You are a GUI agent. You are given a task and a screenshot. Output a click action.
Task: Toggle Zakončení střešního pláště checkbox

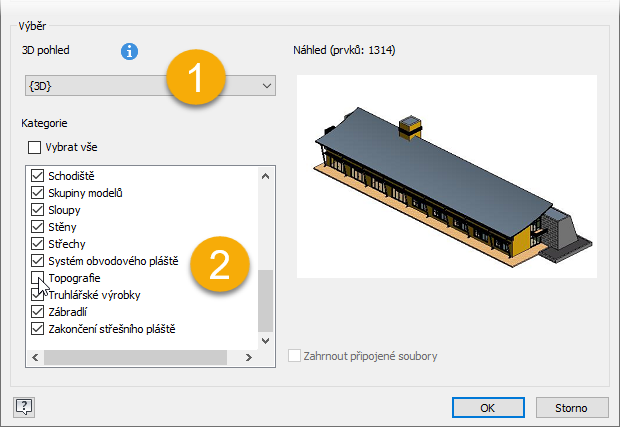[38, 329]
